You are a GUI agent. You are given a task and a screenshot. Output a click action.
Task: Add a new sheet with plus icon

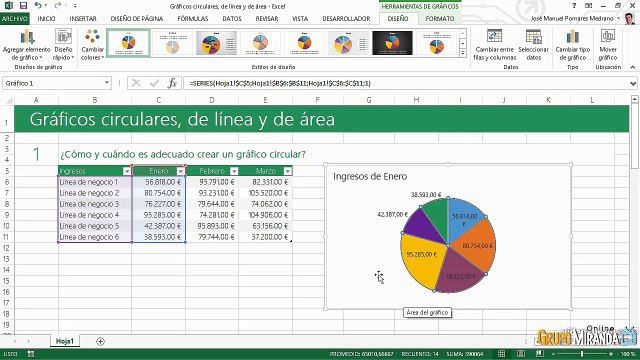[100, 341]
